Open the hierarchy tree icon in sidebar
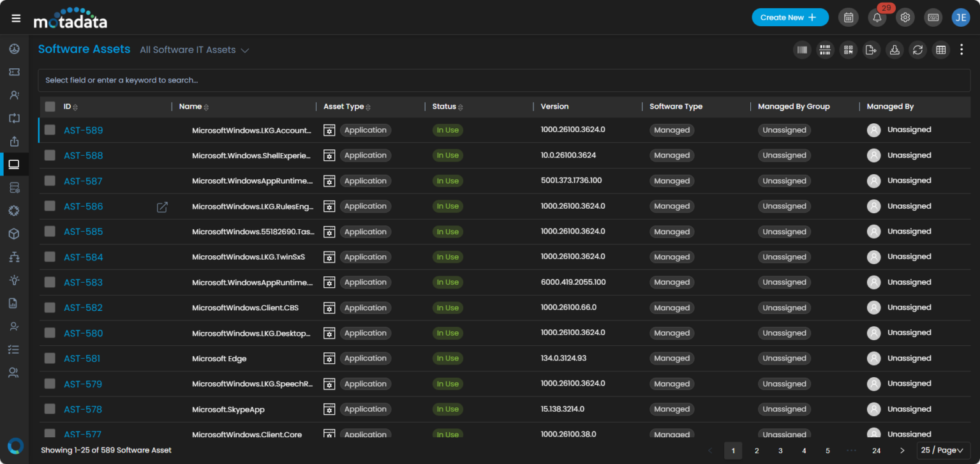The height and width of the screenshot is (464, 980). [x=14, y=257]
